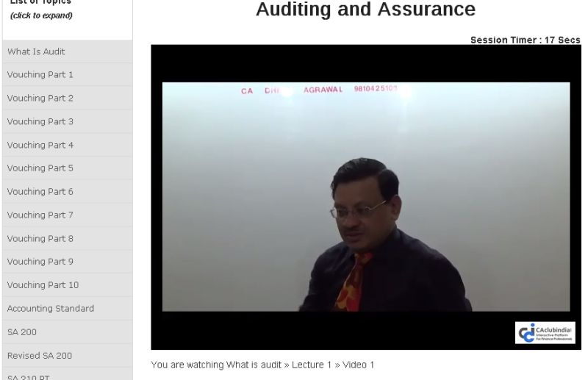Click the lecture video to toggle playback
The width and height of the screenshot is (588, 380).
click(366, 197)
